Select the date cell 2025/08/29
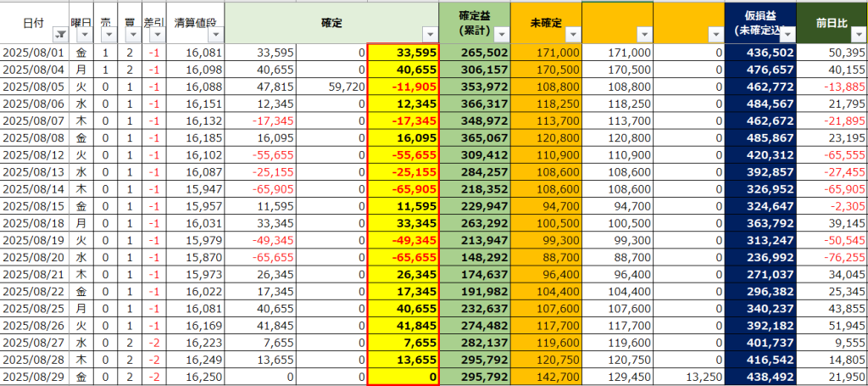Image resolution: width=868 pixels, height=386 pixels. pyautogui.click(x=34, y=378)
